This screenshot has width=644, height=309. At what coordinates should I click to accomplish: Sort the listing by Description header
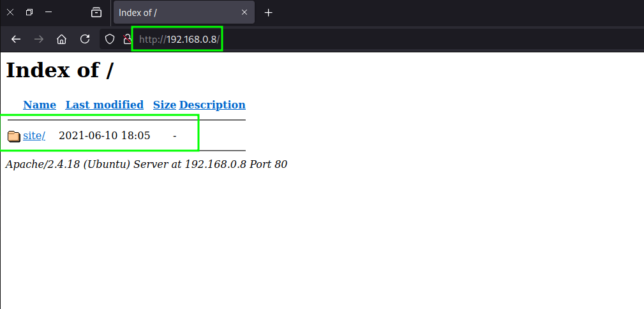pos(212,105)
